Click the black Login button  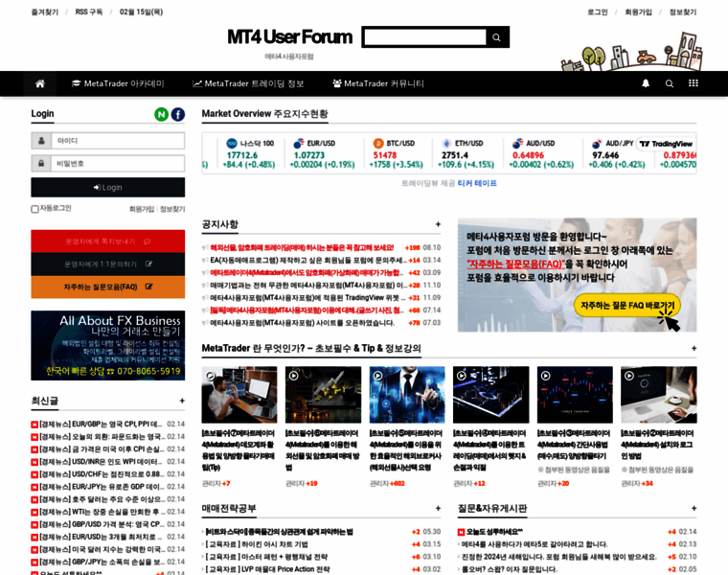click(107, 187)
